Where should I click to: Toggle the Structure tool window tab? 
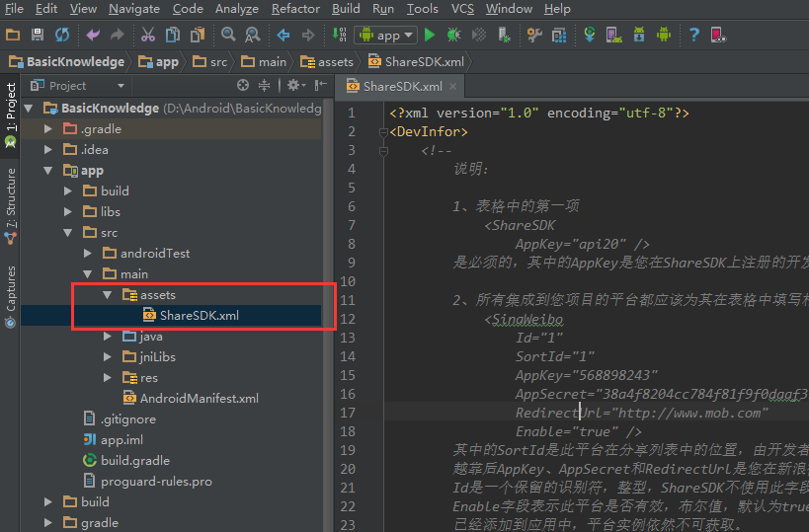(10, 206)
